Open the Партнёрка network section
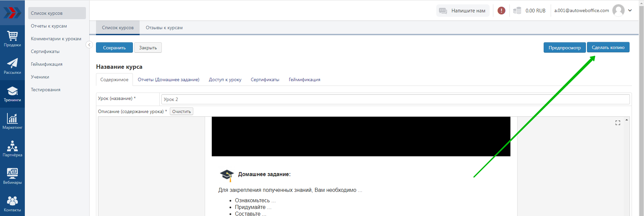 pos(12,149)
